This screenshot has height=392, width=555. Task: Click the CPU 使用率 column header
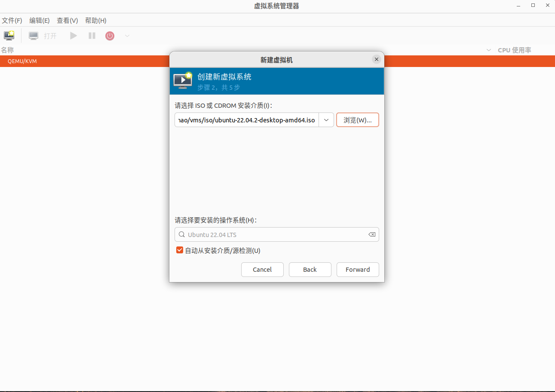coord(515,50)
